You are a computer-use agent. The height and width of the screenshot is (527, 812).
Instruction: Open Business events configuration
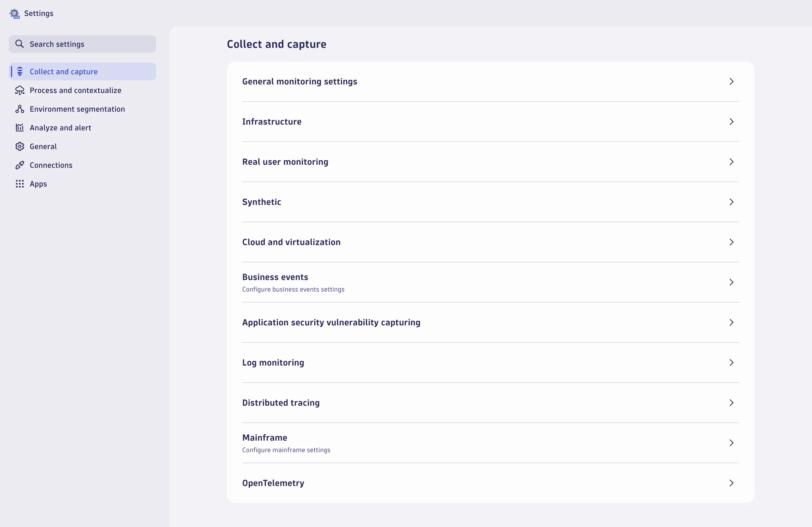pos(275,277)
